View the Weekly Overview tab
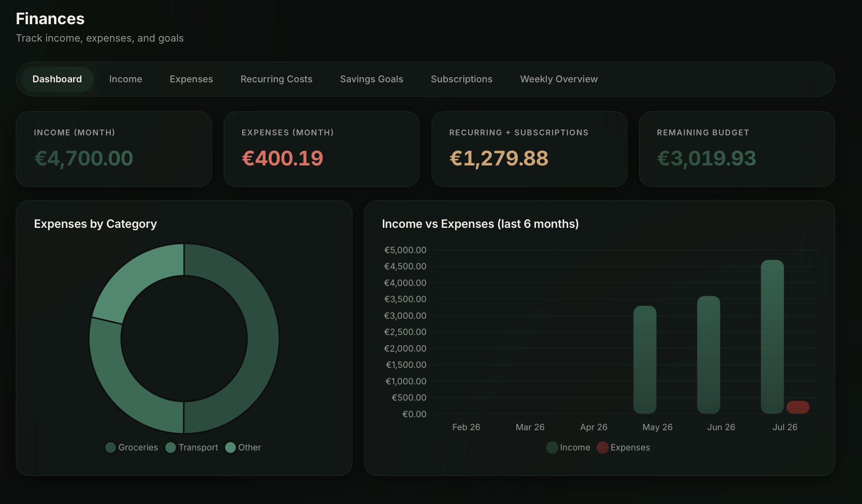This screenshot has height=504, width=862. (x=559, y=79)
